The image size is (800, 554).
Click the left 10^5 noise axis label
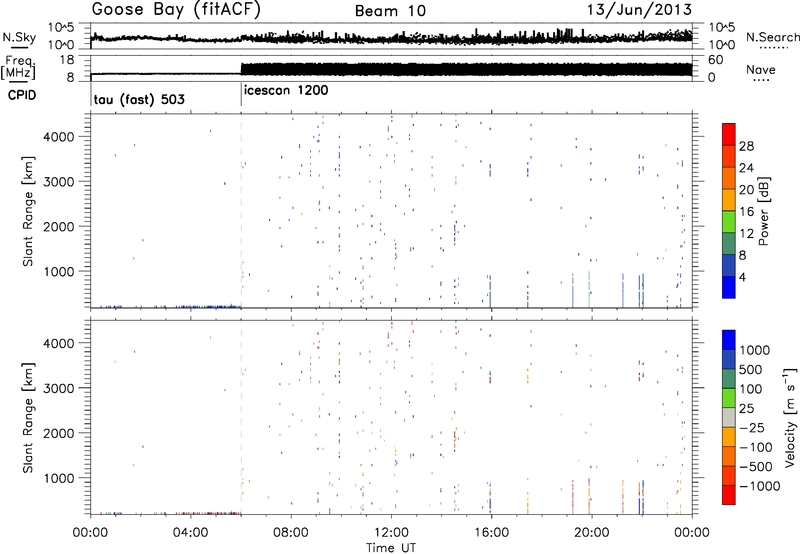tap(61, 27)
